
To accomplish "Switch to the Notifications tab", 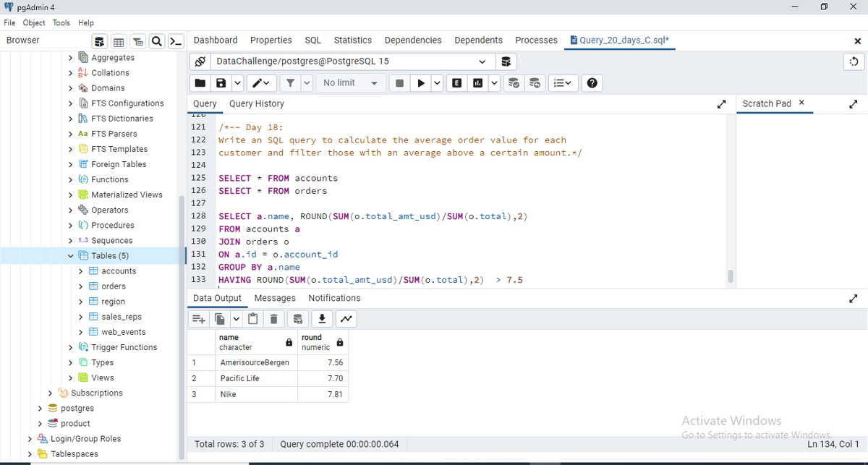I will coord(334,298).
